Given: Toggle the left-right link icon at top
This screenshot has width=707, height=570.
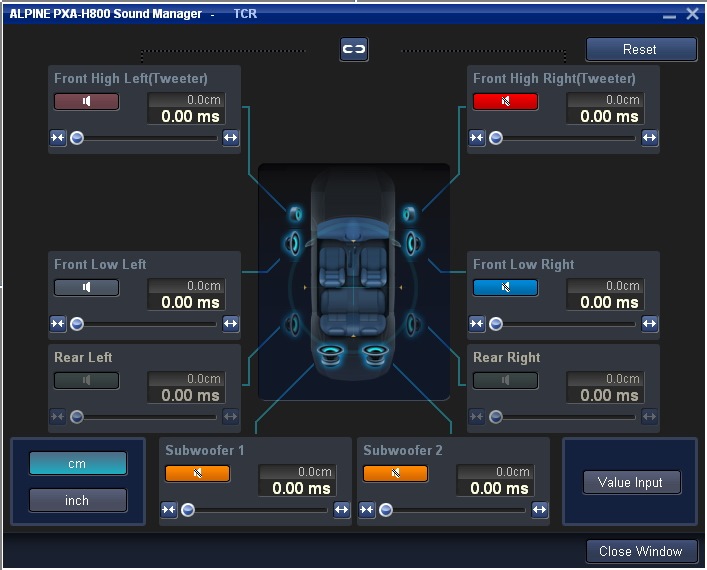Looking at the screenshot, I should tap(354, 49).
